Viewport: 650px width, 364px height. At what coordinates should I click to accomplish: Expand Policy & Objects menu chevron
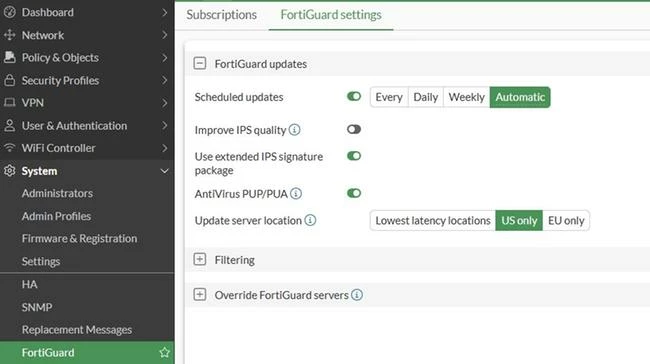(x=165, y=58)
